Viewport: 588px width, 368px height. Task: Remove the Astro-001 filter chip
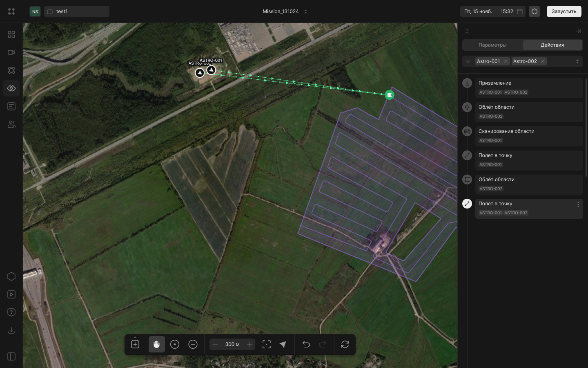coord(506,61)
